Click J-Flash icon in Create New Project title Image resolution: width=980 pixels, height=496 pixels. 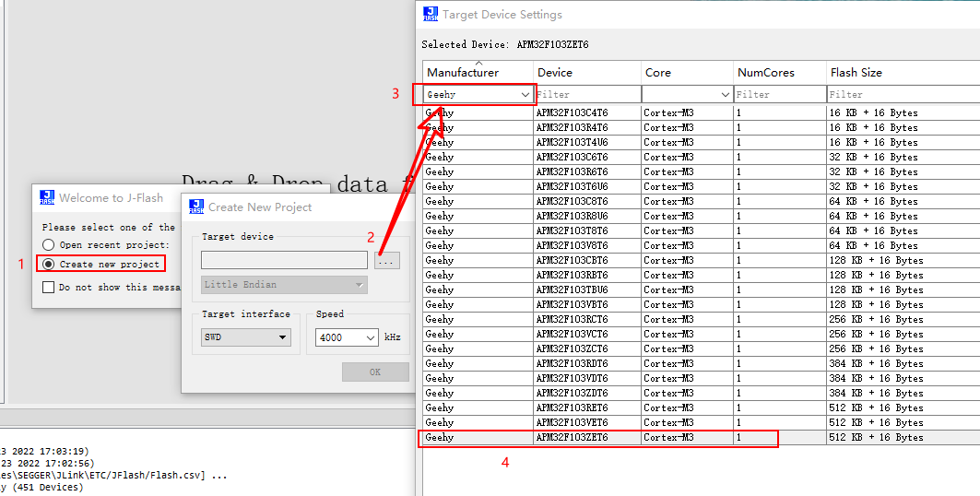(x=196, y=207)
